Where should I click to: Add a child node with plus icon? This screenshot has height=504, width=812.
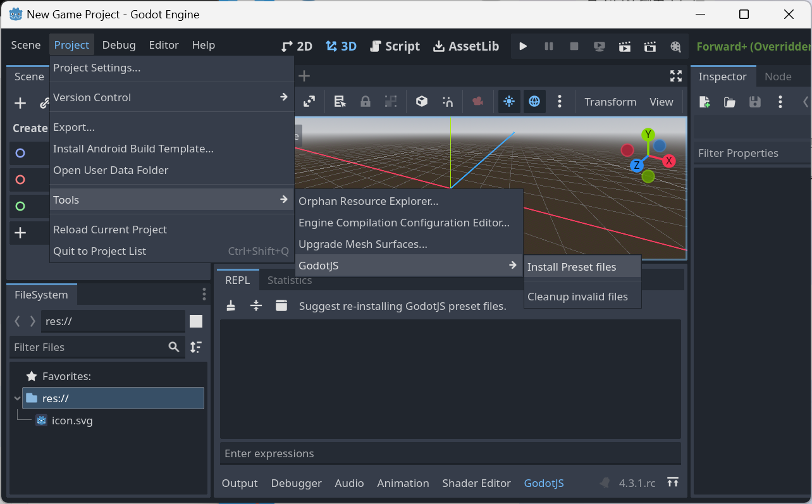(20, 103)
